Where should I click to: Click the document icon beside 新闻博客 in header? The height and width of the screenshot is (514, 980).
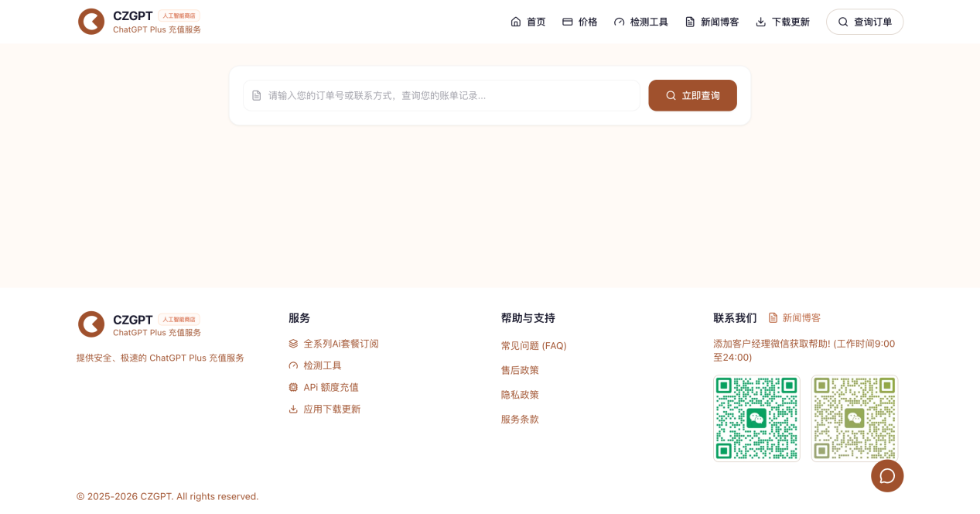pos(690,22)
